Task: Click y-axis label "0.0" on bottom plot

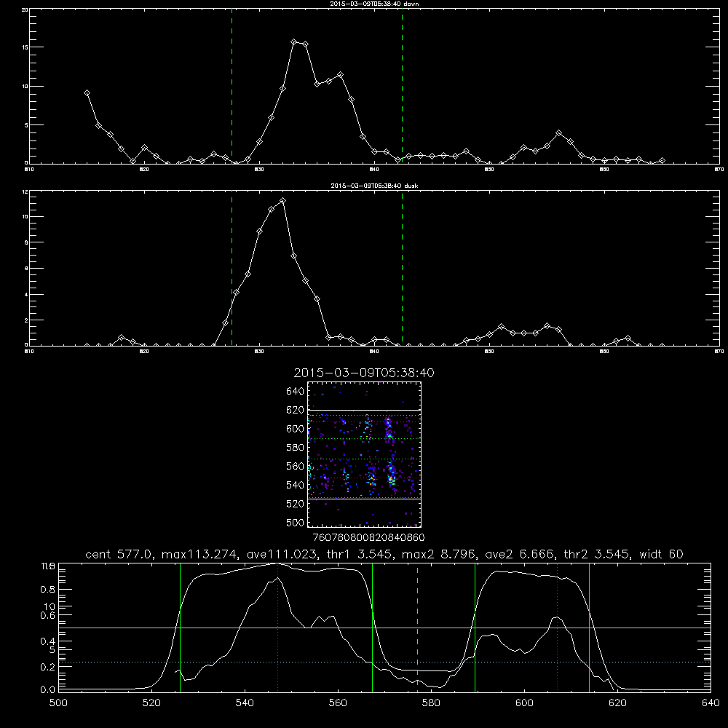Action: point(47,690)
